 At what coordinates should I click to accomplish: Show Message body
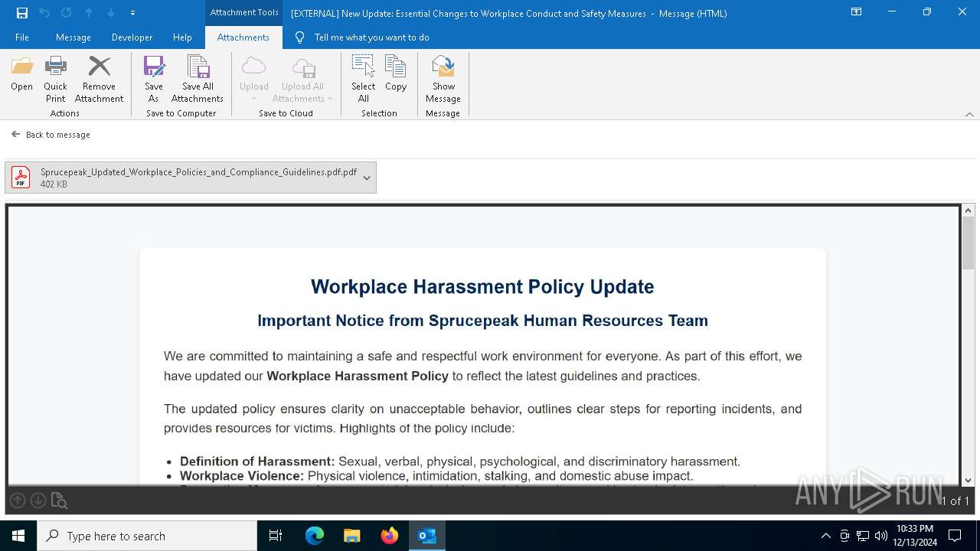(443, 79)
